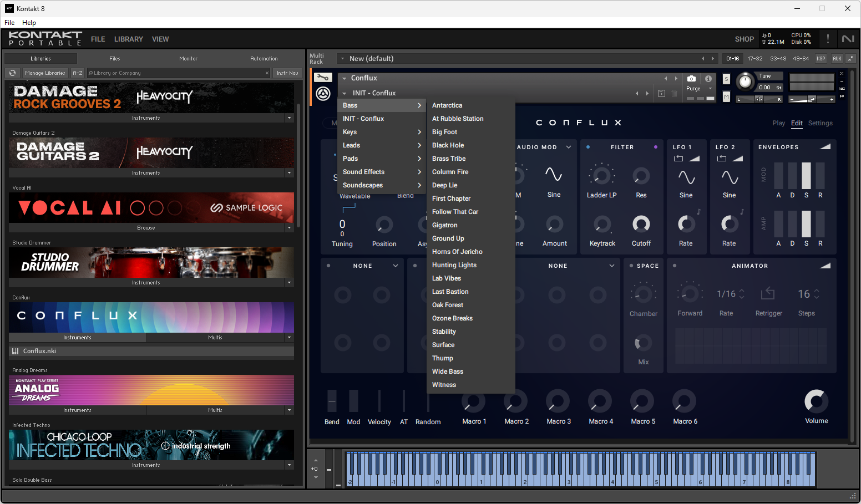Minimize rack view with the arrows icon
This screenshot has width=861, height=504.
tap(850, 58)
